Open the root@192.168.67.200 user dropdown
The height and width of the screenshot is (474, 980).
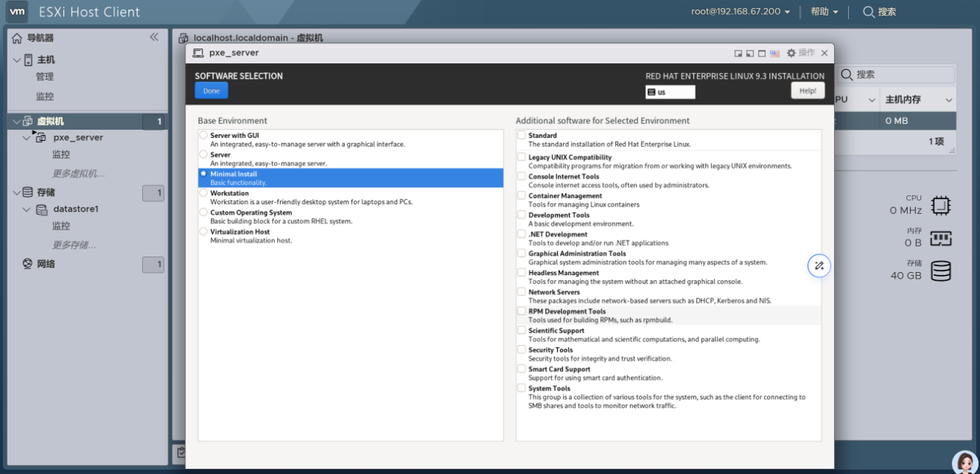point(740,12)
